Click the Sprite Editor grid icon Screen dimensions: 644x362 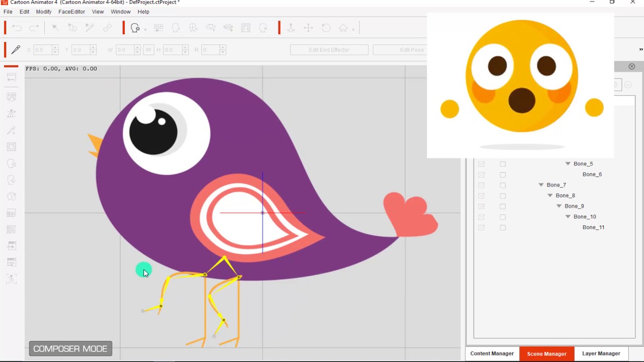pyautogui.click(x=158, y=28)
